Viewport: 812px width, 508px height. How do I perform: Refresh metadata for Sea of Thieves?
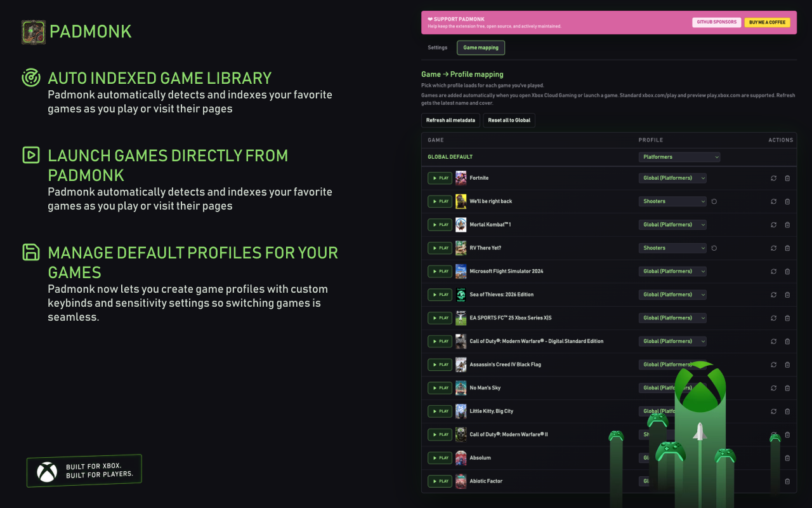[773, 295]
